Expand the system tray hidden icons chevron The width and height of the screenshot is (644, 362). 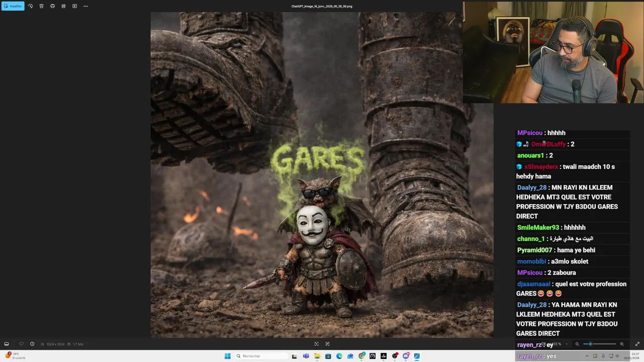click(587, 356)
